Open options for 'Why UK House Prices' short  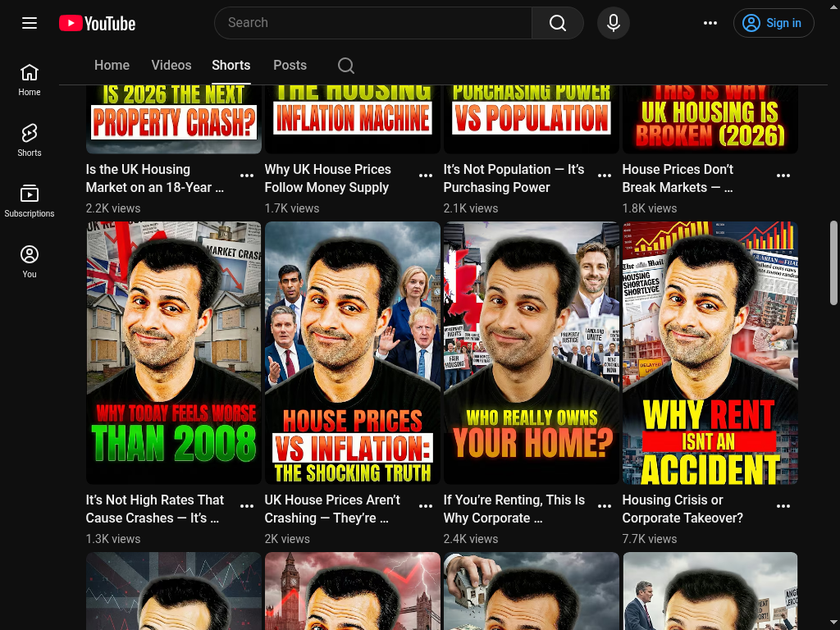(x=426, y=176)
